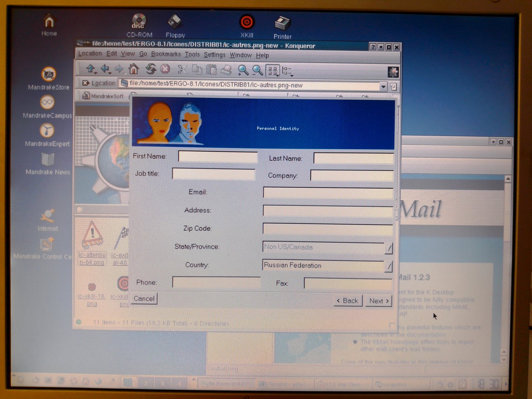532x399 pixels.
Task: Click the Go button beside the location field
Action: click(x=393, y=87)
